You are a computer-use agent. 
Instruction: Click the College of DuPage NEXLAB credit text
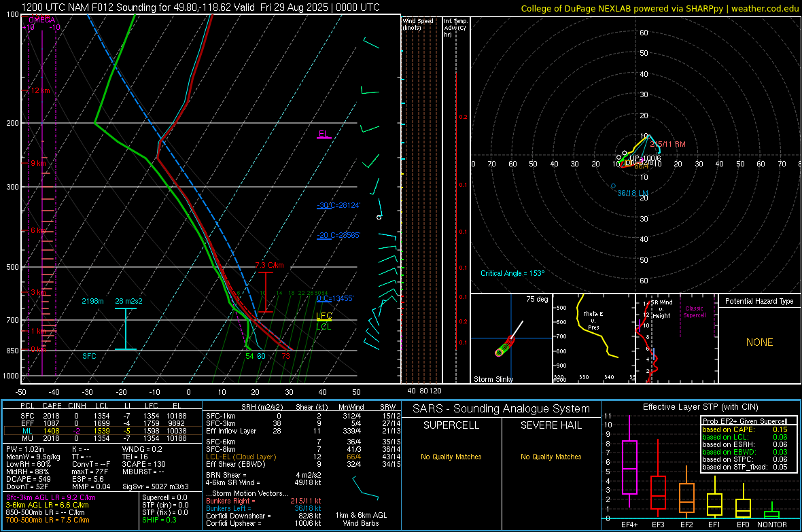click(659, 8)
